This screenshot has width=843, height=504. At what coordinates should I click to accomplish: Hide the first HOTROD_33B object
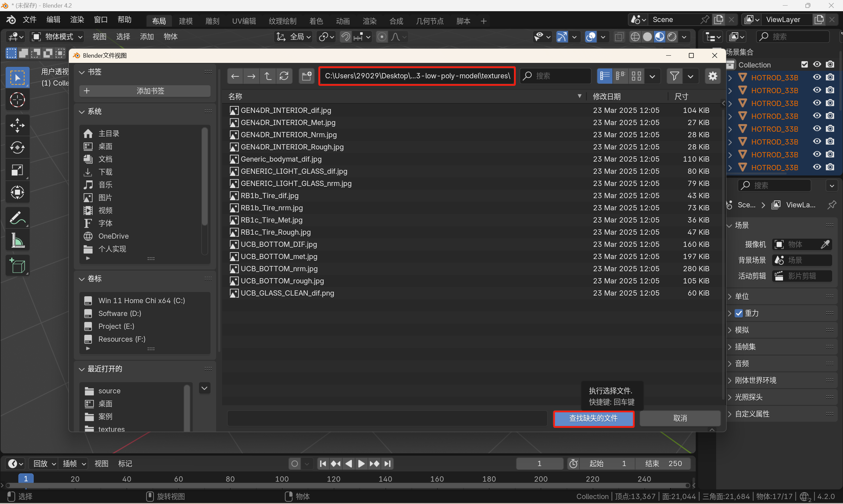817,77
